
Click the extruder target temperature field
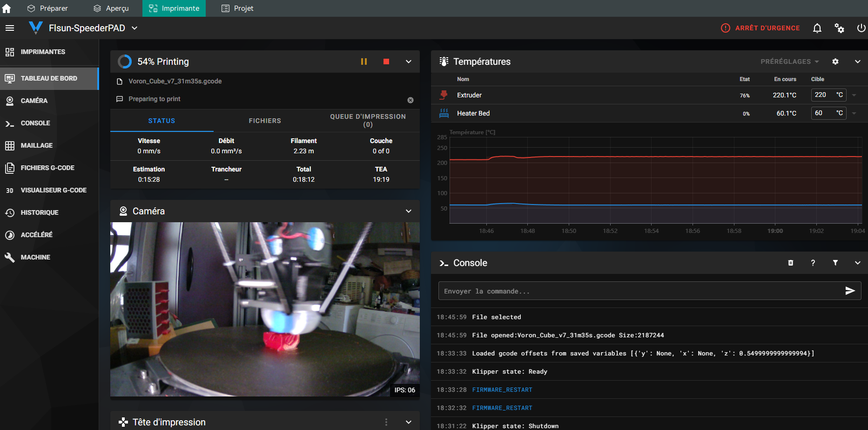click(822, 95)
